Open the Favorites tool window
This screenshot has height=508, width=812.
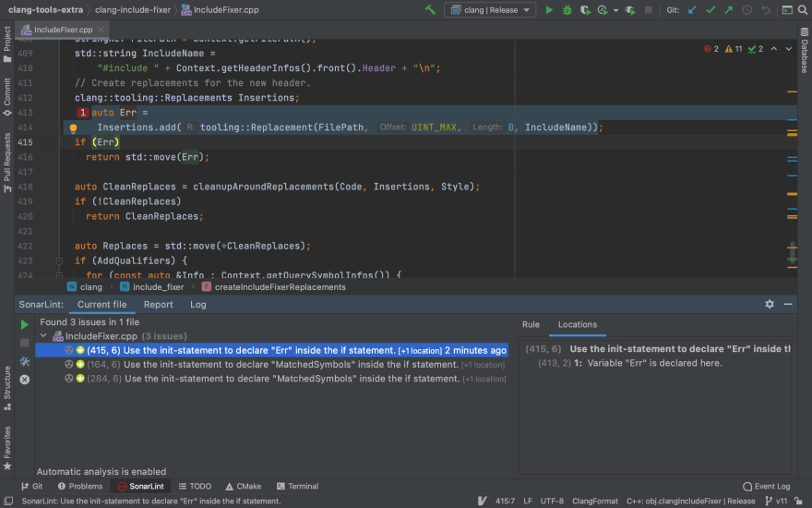point(7,448)
